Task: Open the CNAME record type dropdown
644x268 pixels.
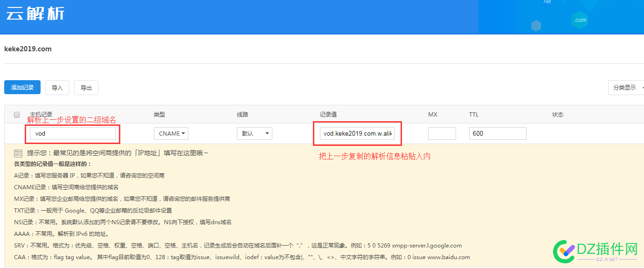Action: (x=171, y=134)
